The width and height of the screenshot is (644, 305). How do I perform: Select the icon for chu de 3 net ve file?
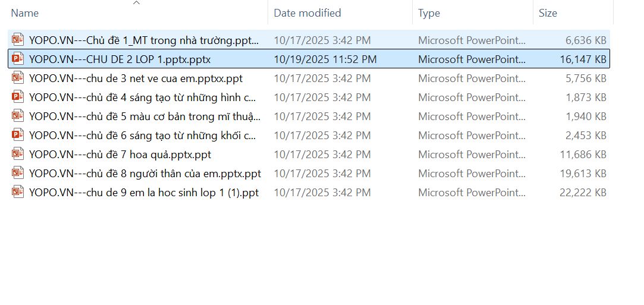click(18, 78)
